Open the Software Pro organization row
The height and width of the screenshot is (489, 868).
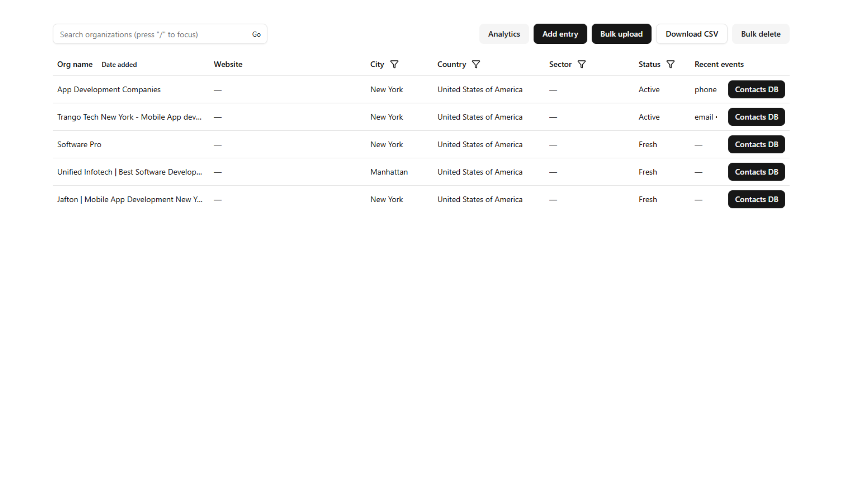coord(79,144)
